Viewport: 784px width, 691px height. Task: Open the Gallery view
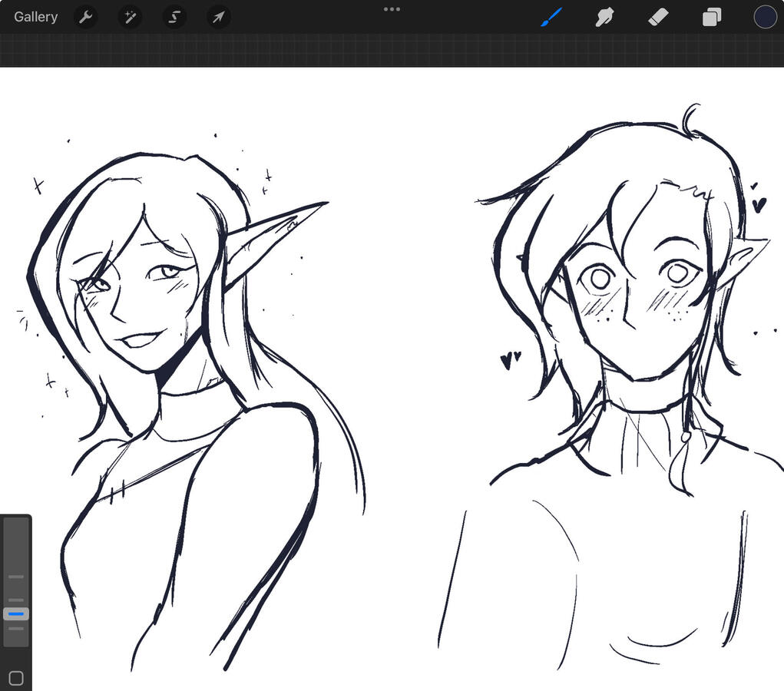(35, 17)
